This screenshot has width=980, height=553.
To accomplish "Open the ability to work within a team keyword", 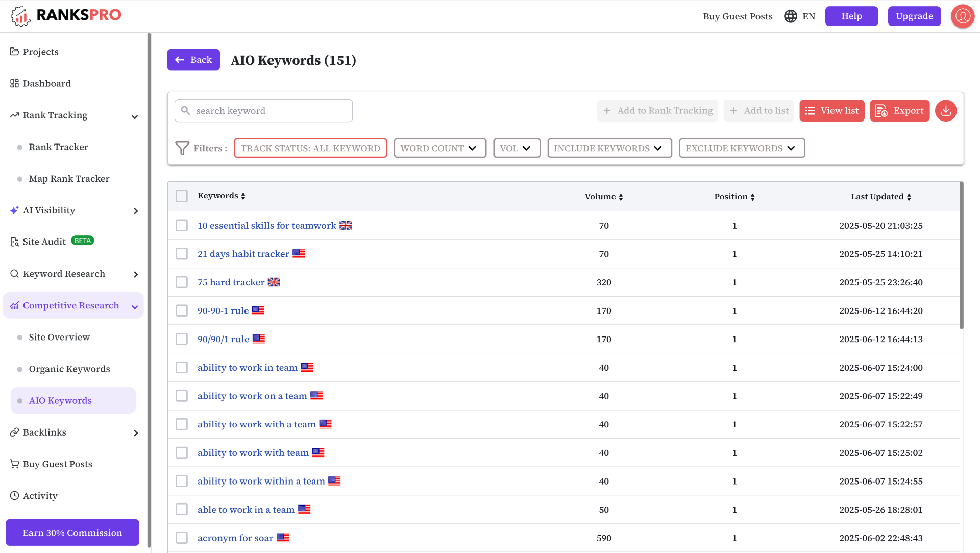I will [261, 482].
